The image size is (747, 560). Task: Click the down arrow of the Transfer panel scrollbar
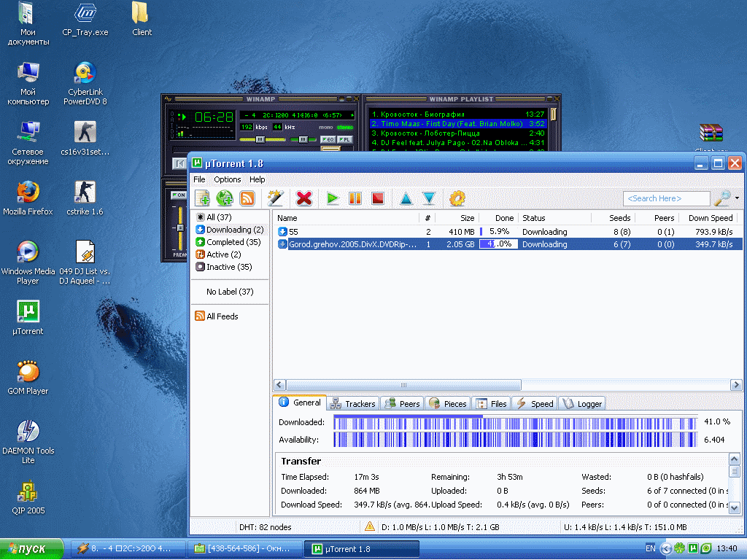(x=734, y=507)
